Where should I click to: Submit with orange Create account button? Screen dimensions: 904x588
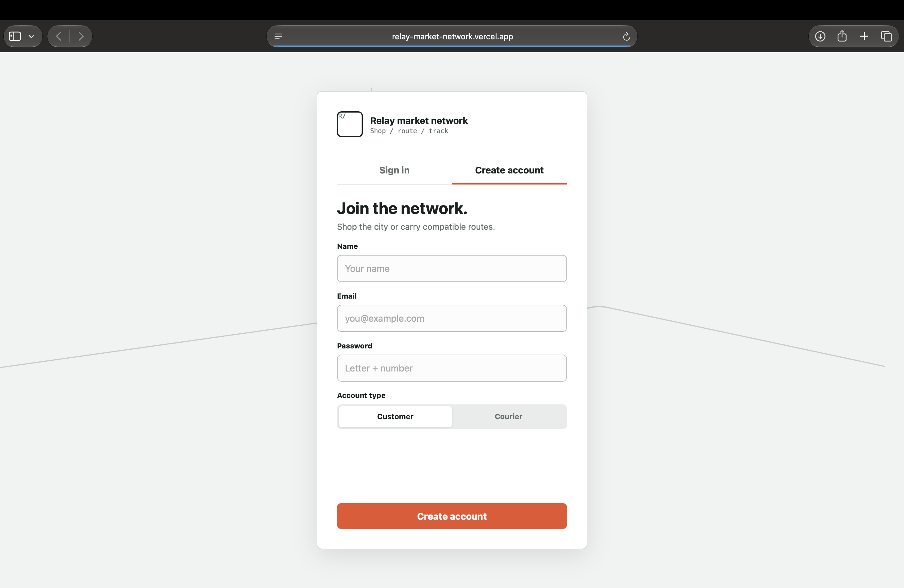click(x=452, y=516)
